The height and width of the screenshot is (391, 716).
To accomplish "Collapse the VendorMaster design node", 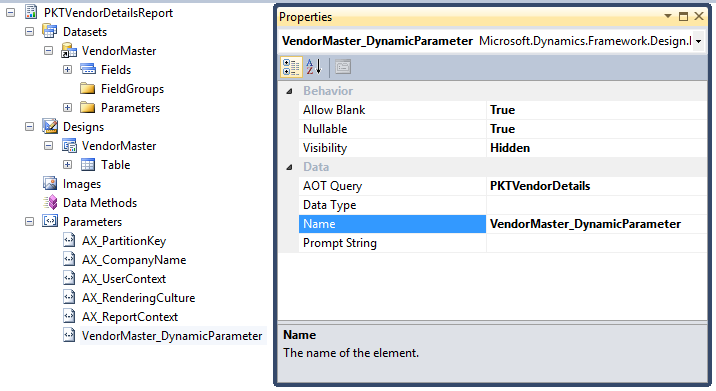I will coord(48,146).
